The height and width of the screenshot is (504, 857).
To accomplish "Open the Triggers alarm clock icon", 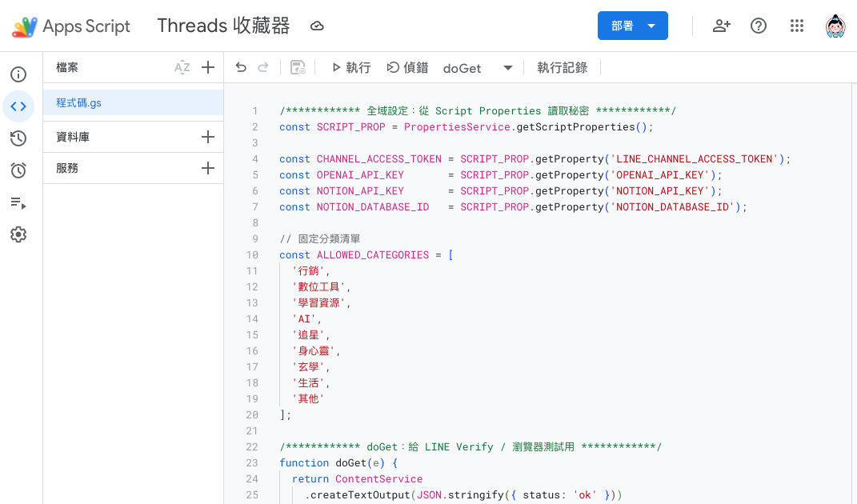I will coord(18,170).
